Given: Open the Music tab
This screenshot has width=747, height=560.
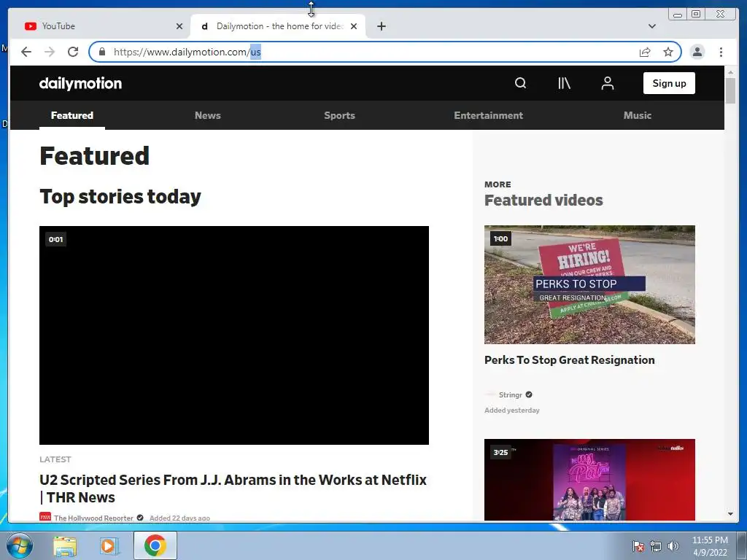Looking at the screenshot, I should coord(638,115).
